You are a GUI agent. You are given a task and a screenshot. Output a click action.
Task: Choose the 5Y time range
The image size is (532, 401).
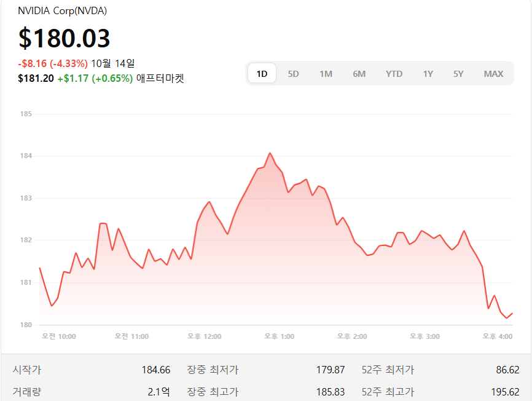click(x=458, y=74)
